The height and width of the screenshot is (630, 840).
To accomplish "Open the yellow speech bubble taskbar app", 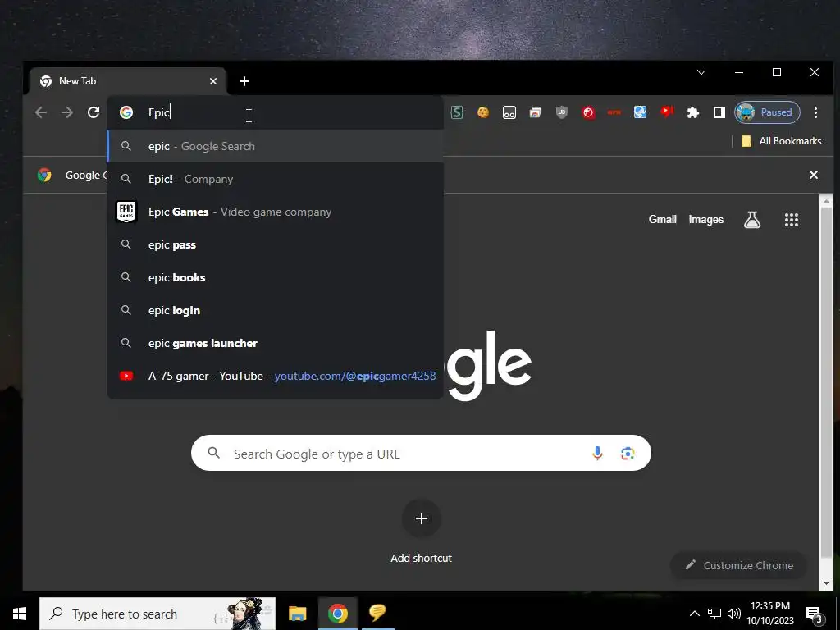I will (x=377, y=612).
